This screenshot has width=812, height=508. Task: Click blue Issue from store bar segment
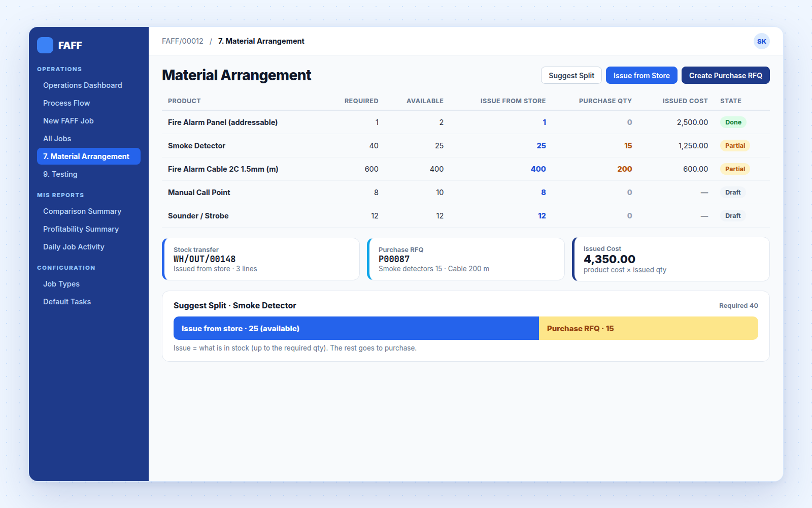pos(356,329)
